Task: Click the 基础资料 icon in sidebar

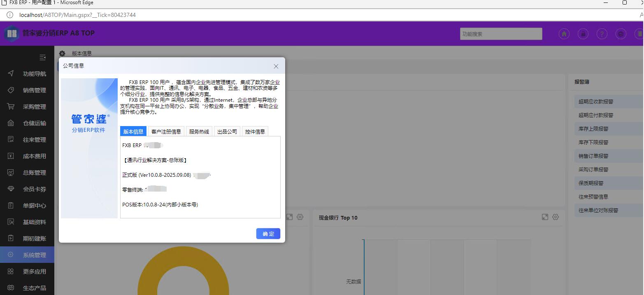Action: pos(11,222)
